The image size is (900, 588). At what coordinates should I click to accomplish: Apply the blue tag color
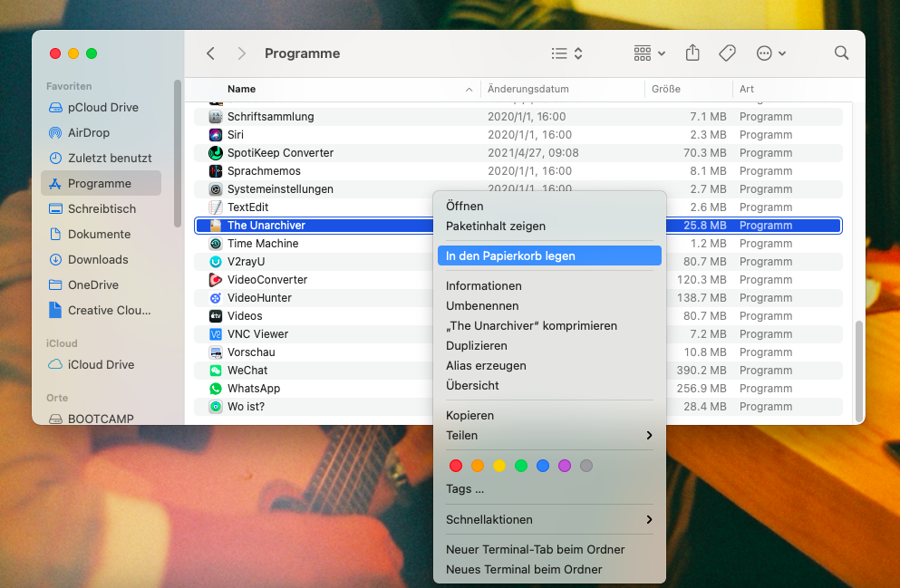(542, 466)
